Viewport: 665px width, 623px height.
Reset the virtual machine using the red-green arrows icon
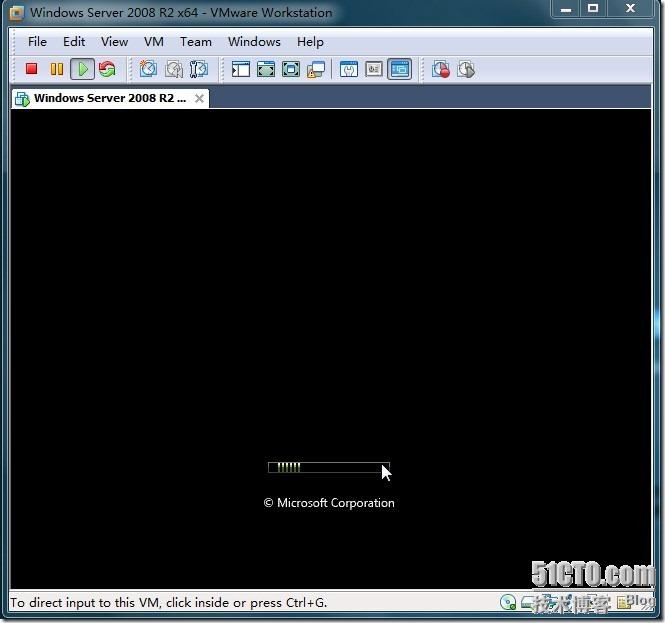click(x=107, y=69)
